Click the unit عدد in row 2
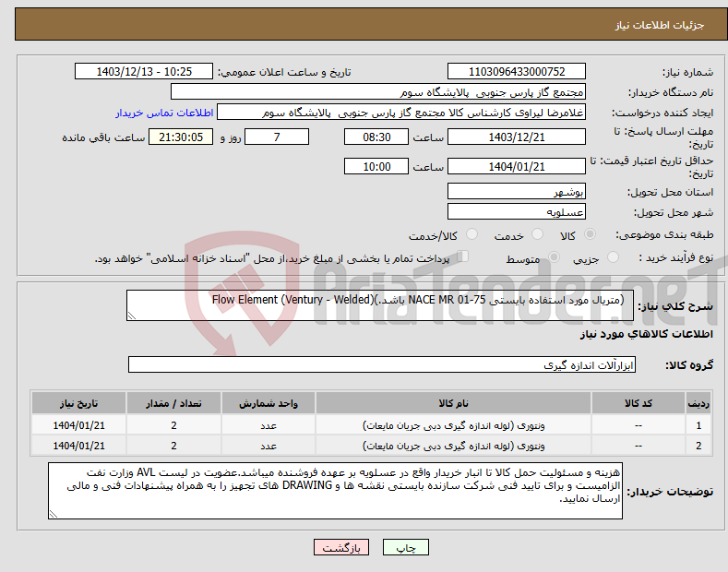The height and width of the screenshot is (572, 728). (269, 447)
